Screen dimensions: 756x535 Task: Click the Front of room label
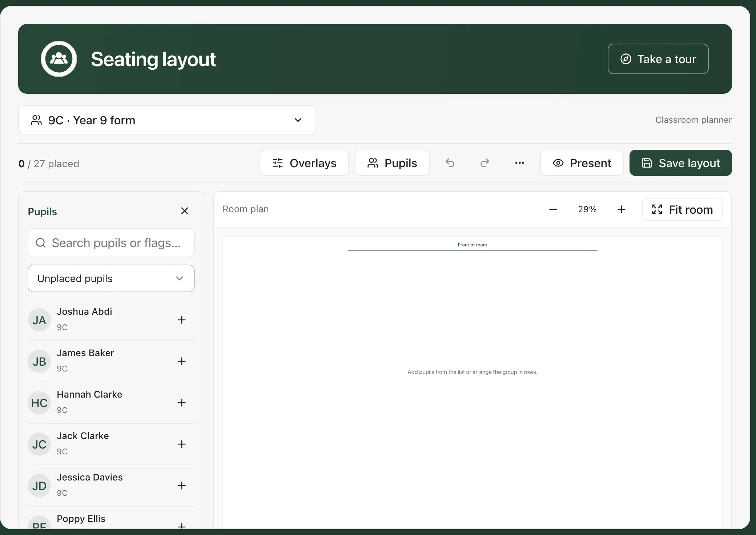coord(472,245)
